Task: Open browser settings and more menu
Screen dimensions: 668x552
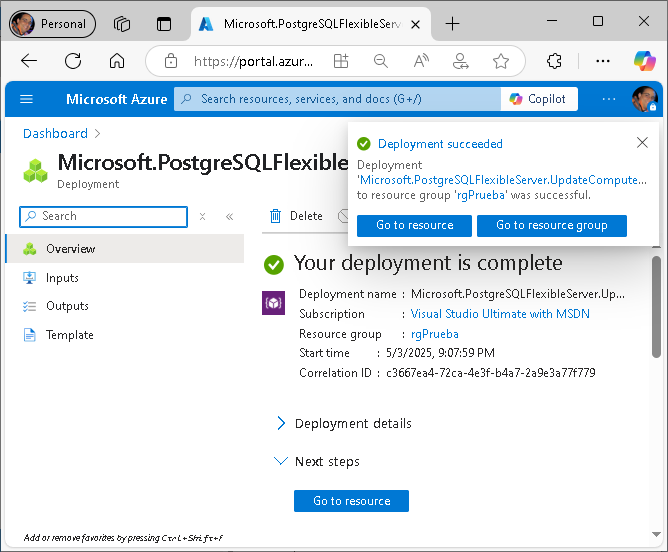Action: coord(603,61)
